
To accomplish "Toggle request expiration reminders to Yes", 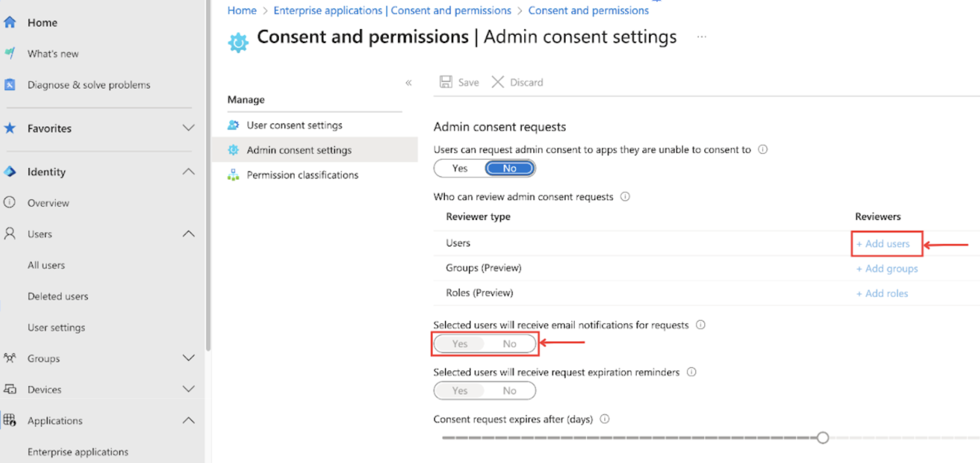I will tap(459, 390).
